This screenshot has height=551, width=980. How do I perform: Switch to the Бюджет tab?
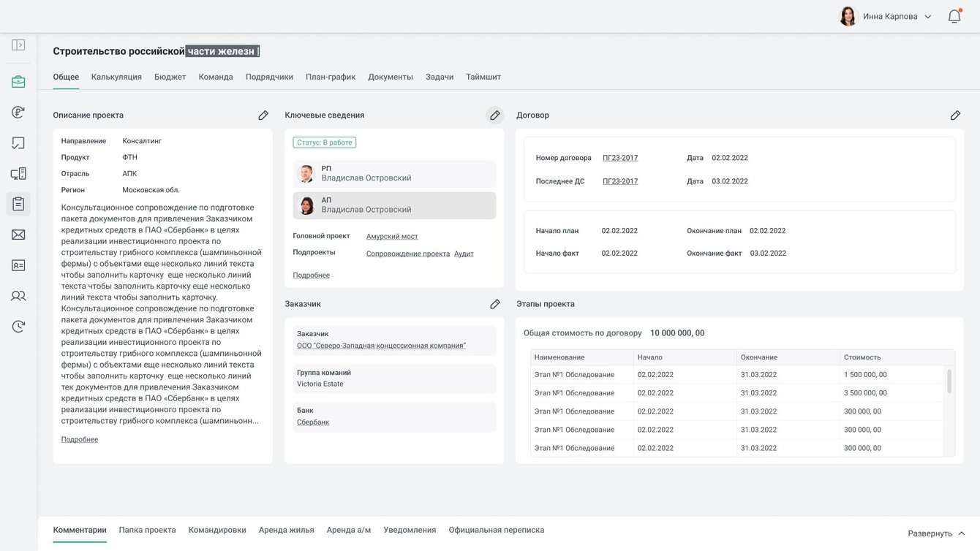[x=170, y=77]
